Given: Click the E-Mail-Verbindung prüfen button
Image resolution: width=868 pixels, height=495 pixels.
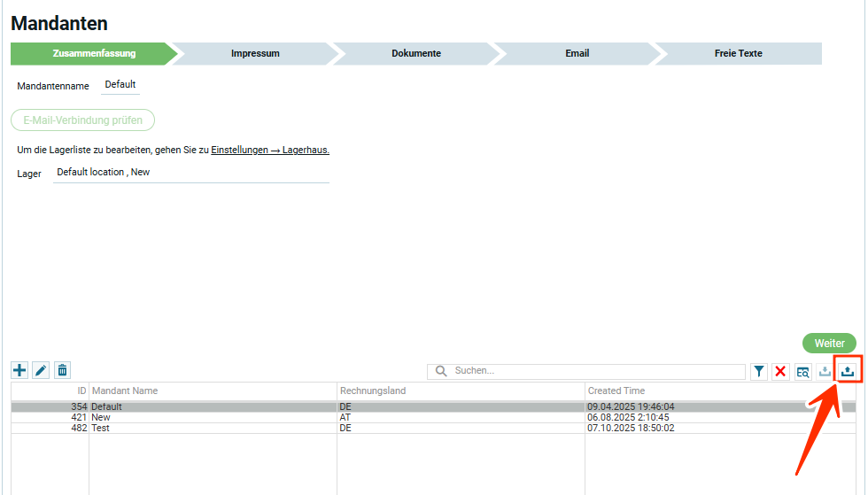Looking at the screenshot, I should 83,120.
